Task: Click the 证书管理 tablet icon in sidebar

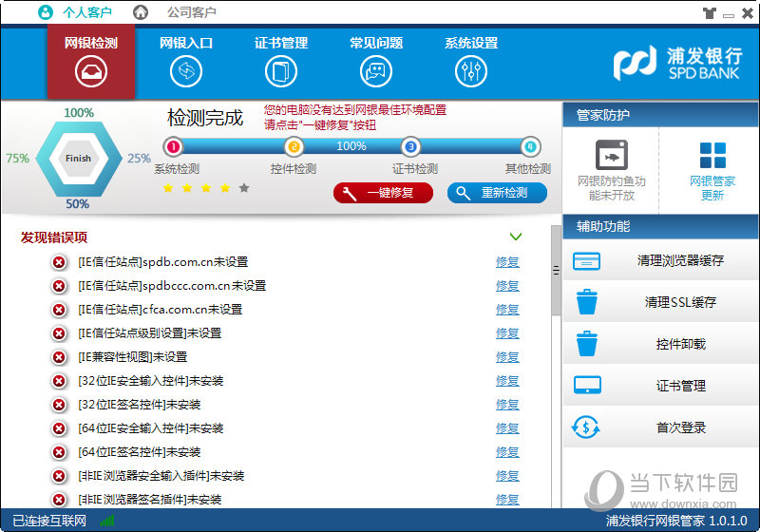Action: pyautogui.click(x=587, y=385)
